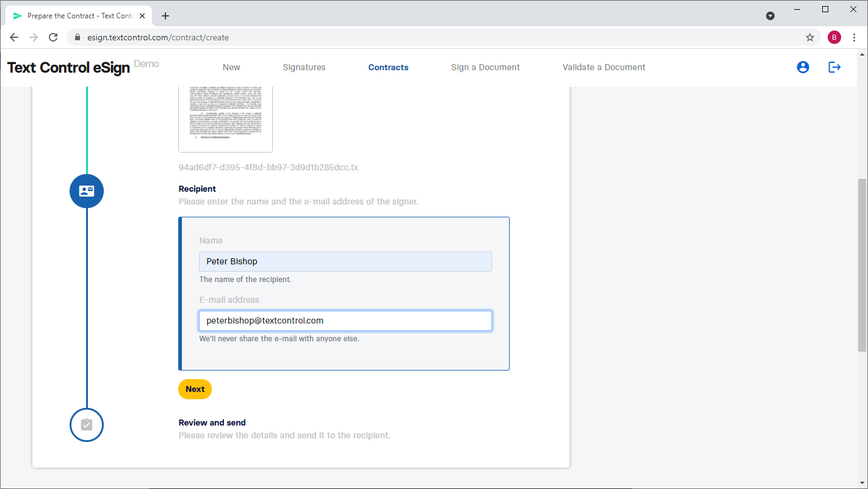Bookmark this page with star icon
The image size is (868, 489).
810,37
